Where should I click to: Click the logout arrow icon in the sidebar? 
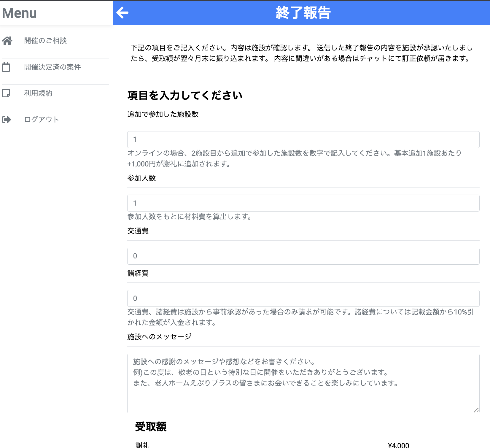[x=7, y=120]
